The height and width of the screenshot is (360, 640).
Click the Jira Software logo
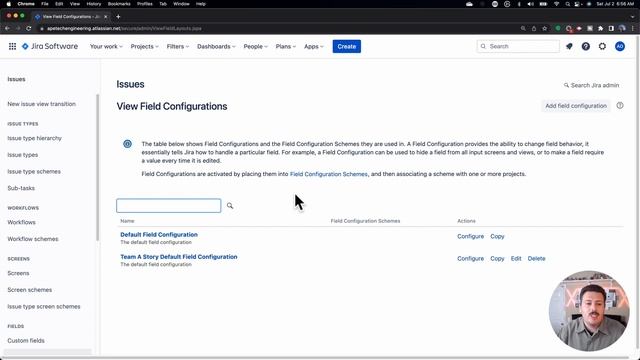50,47
